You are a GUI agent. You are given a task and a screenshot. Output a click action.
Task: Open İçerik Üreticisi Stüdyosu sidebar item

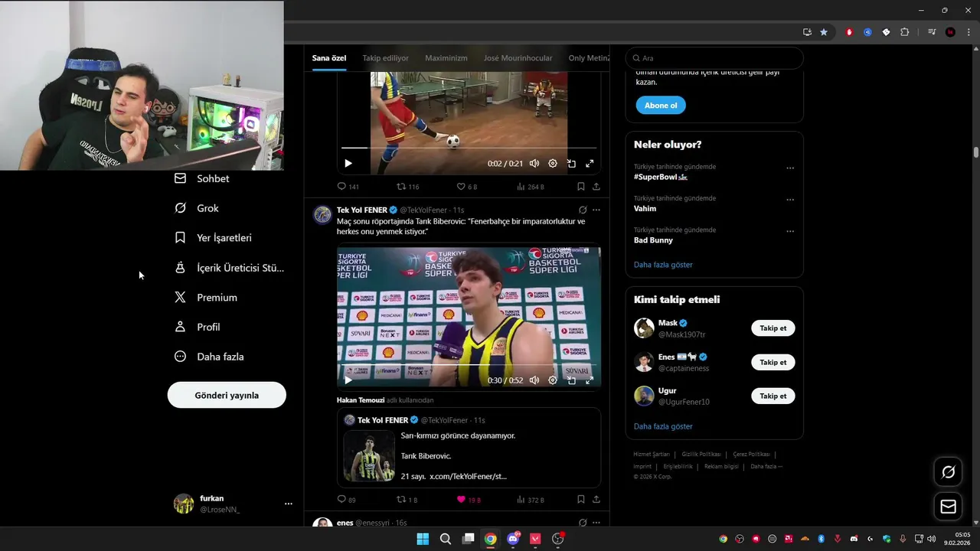229,268
